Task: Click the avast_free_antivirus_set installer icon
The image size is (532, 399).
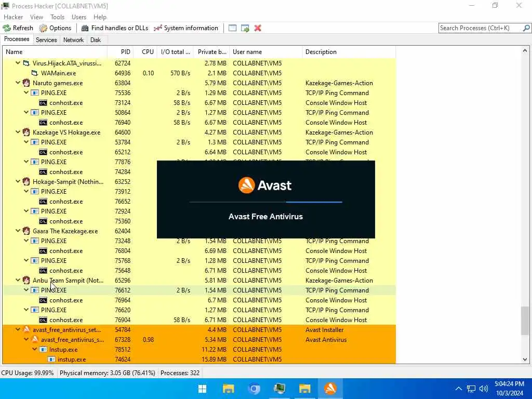Action: (x=26, y=329)
